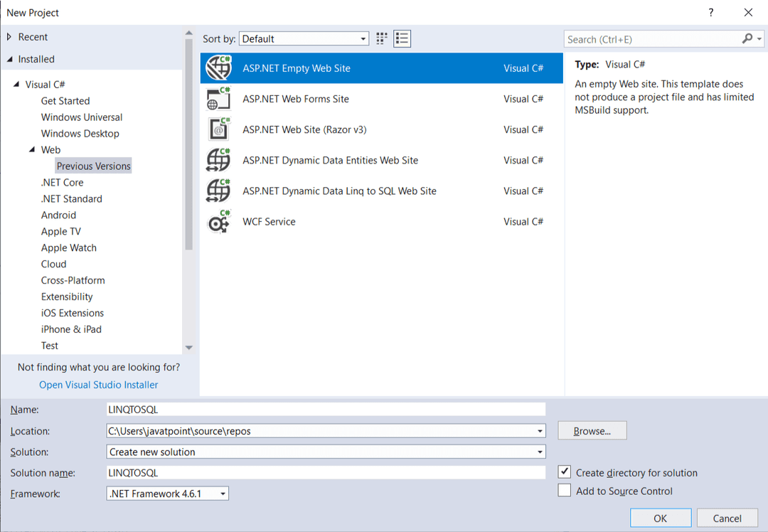Click the ASP.NET Web Forms Site icon
Viewport: 768px width, 532px height.
pyautogui.click(x=218, y=99)
